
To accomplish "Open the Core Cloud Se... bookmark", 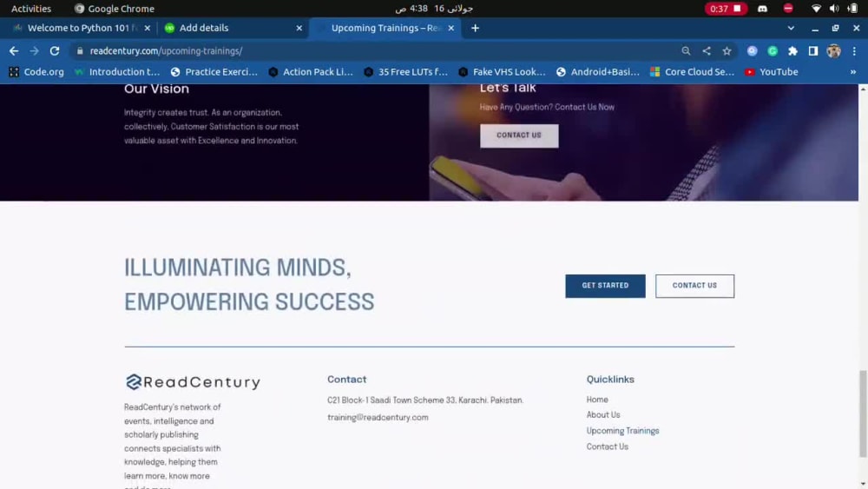I will pyautogui.click(x=693, y=72).
